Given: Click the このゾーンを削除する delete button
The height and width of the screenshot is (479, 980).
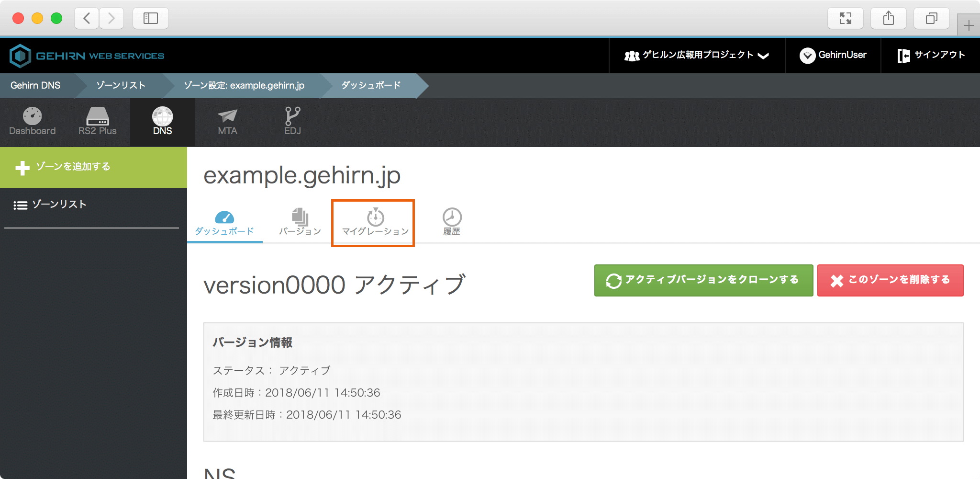Looking at the screenshot, I should point(890,280).
